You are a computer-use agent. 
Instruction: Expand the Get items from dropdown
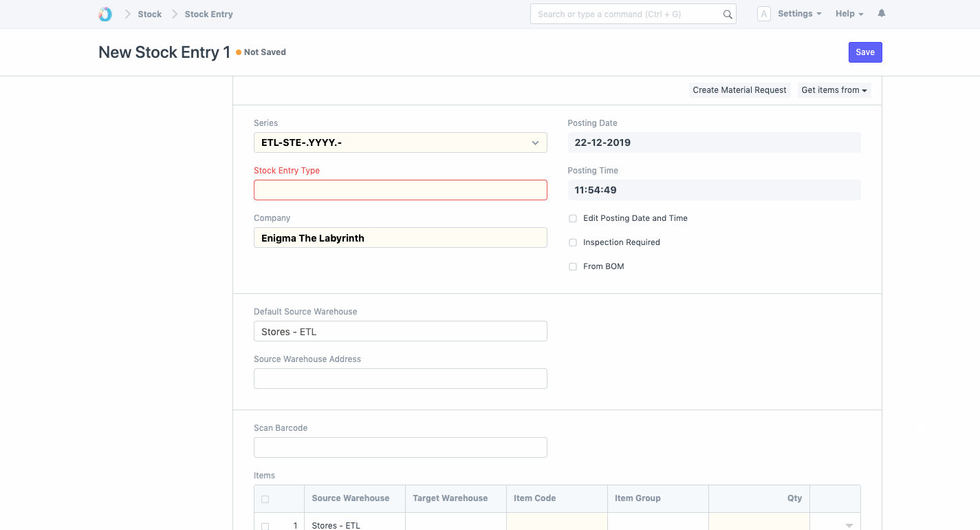(x=834, y=90)
